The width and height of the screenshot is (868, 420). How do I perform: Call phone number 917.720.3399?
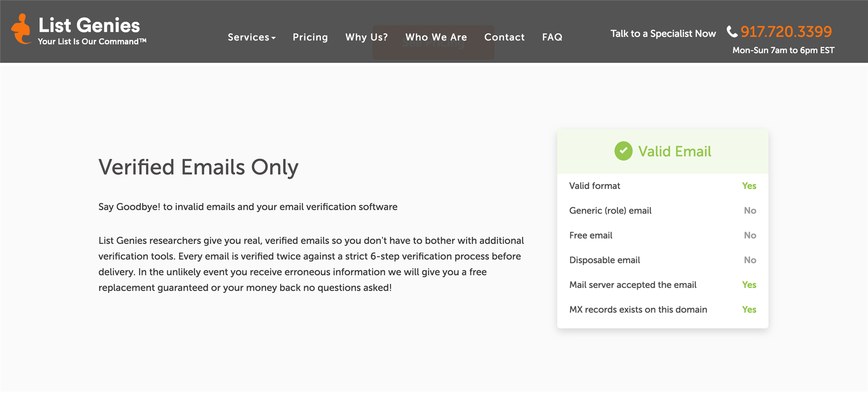coord(786,31)
